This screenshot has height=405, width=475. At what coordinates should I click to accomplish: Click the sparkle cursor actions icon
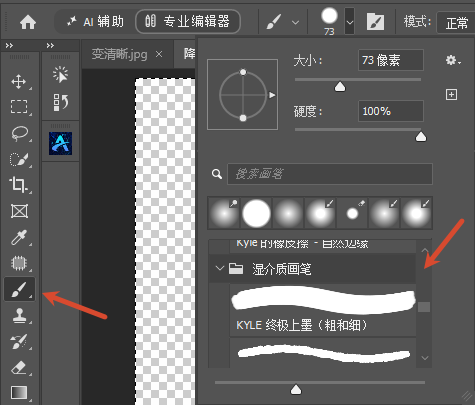(x=60, y=74)
